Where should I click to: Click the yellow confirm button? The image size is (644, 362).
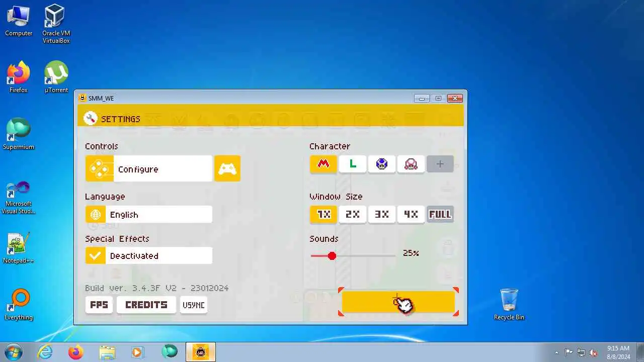398,302
